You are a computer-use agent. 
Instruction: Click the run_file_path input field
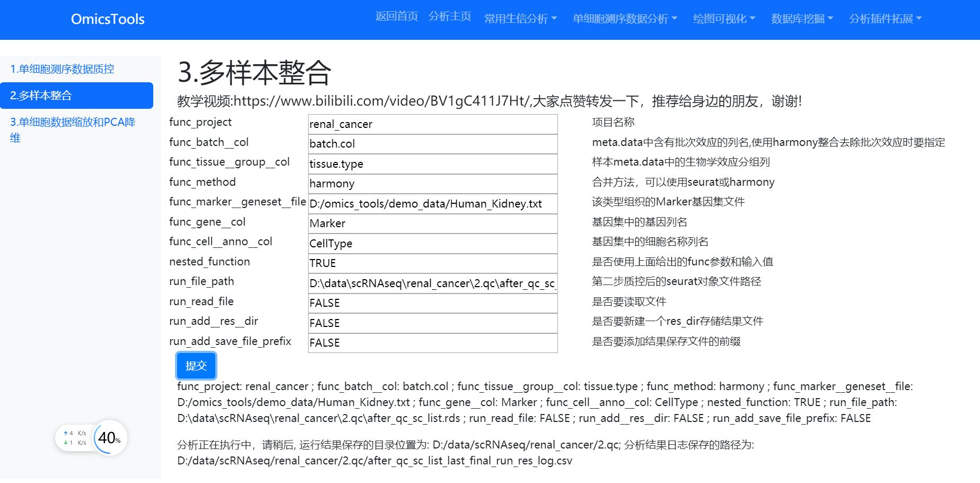(x=433, y=283)
